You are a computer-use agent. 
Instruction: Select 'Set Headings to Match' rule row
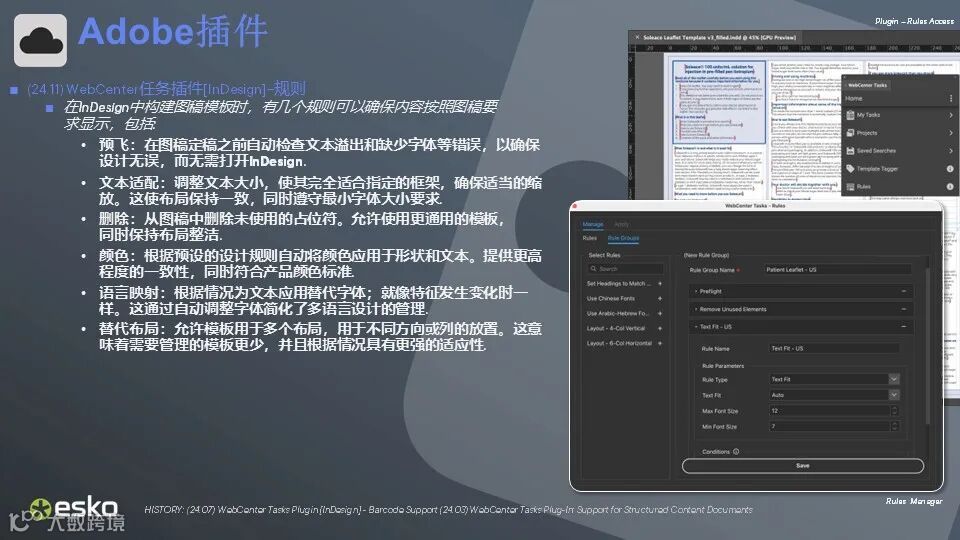pos(624,283)
